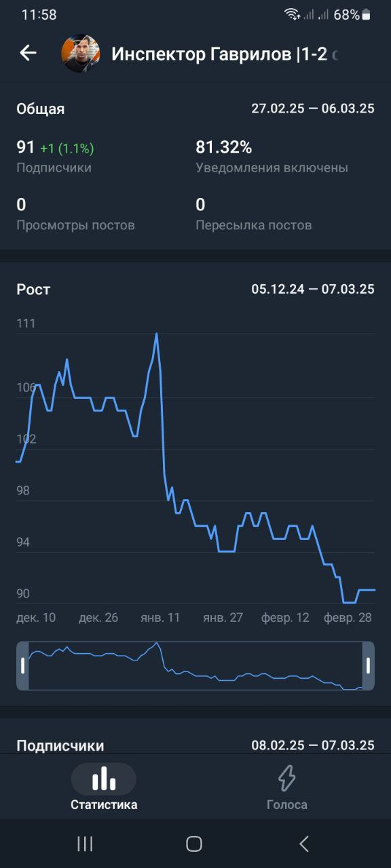Screen dimensions: 391x868
Task: Tap the bar chart Статистика icon
Action: (x=104, y=778)
